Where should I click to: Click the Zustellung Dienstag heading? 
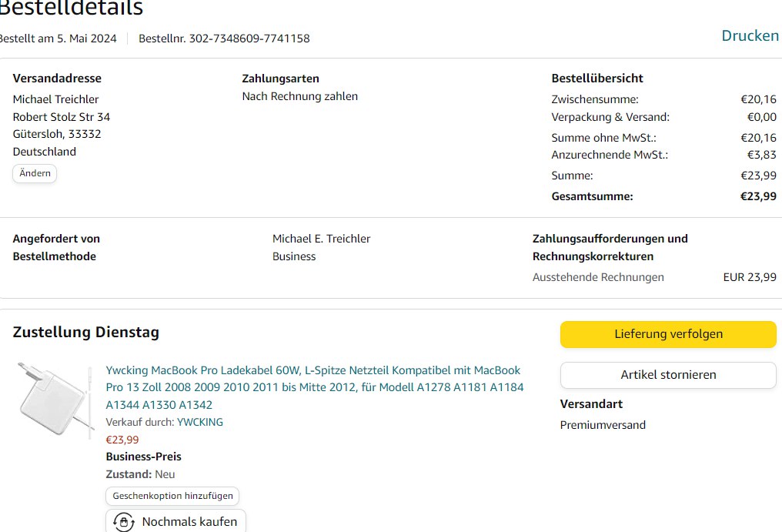click(x=85, y=333)
